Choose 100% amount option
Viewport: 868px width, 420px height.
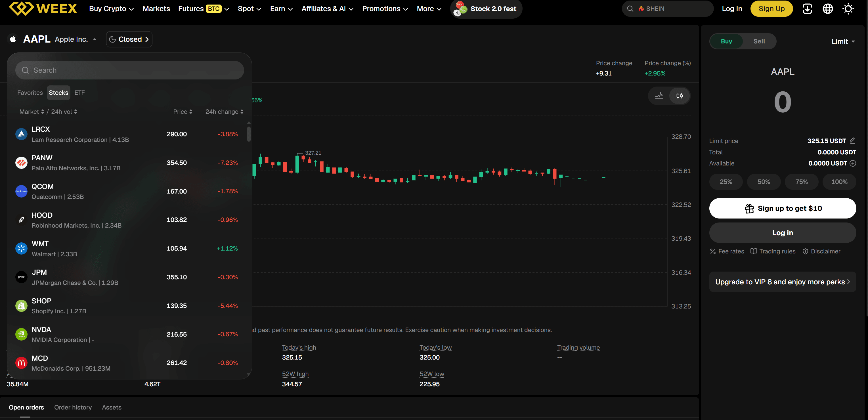(839, 182)
